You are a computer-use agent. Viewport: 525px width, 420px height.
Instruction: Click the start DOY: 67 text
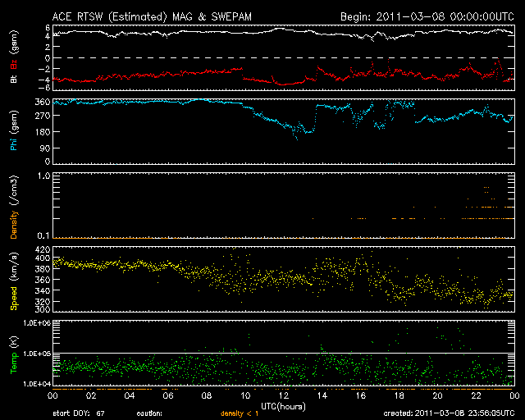tap(80, 413)
